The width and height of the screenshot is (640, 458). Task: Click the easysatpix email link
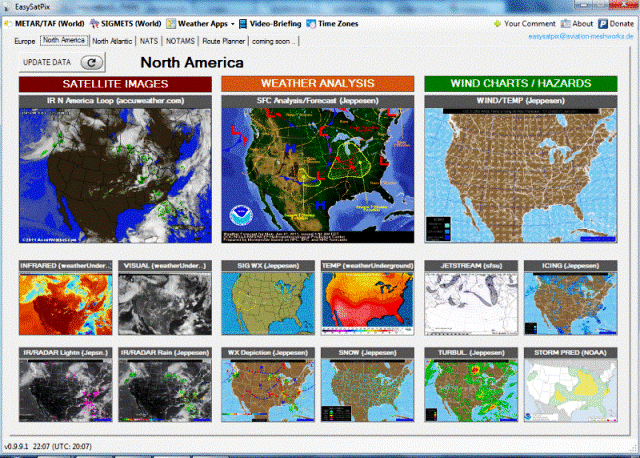581,36
